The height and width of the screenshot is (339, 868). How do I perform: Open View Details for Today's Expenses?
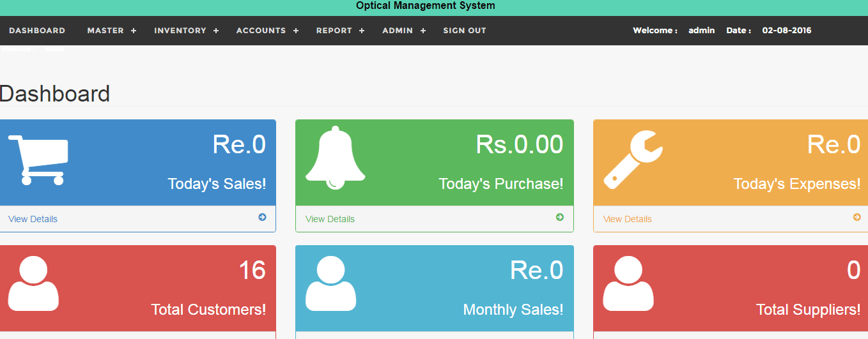pyautogui.click(x=628, y=219)
